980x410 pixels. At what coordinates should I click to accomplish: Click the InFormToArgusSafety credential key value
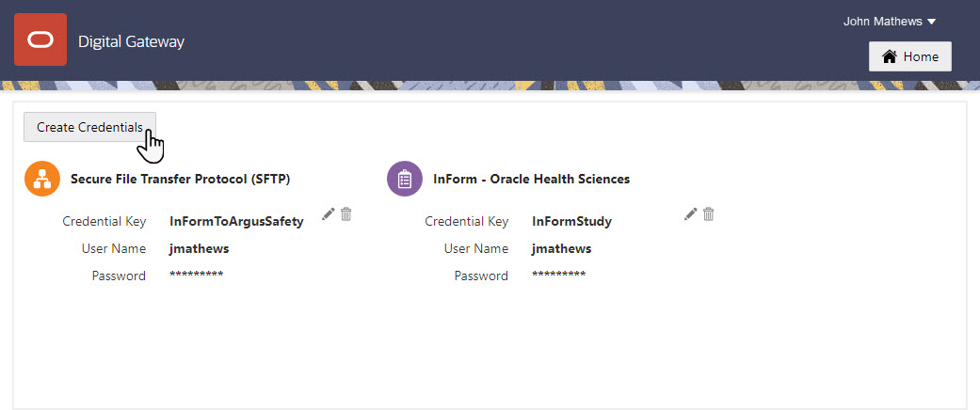(236, 222)
